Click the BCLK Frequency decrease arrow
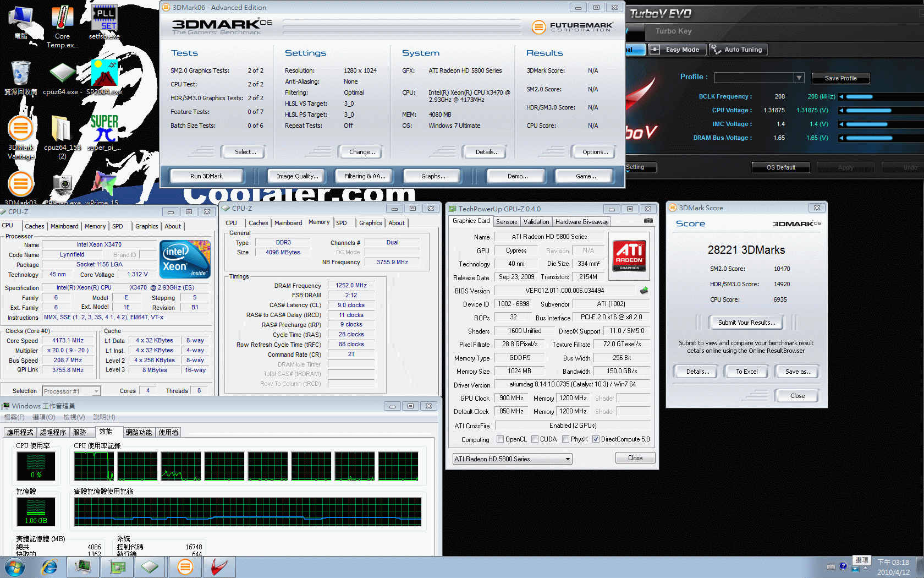This screenshot has width=924, height=578. (x=841, y=96)
